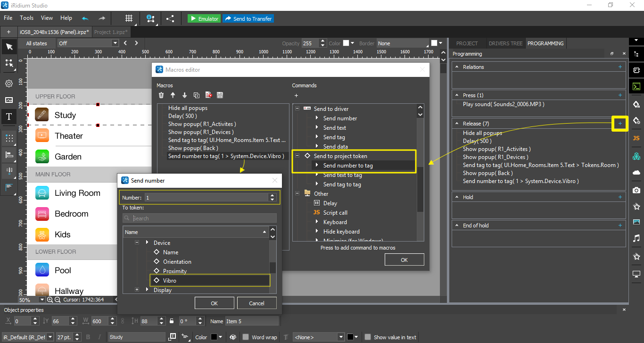Image resolution: width=644 pixels, height=343 pixels.
Task: Open the camera icon in right sidebar
Action: click(x=636, y=190)
